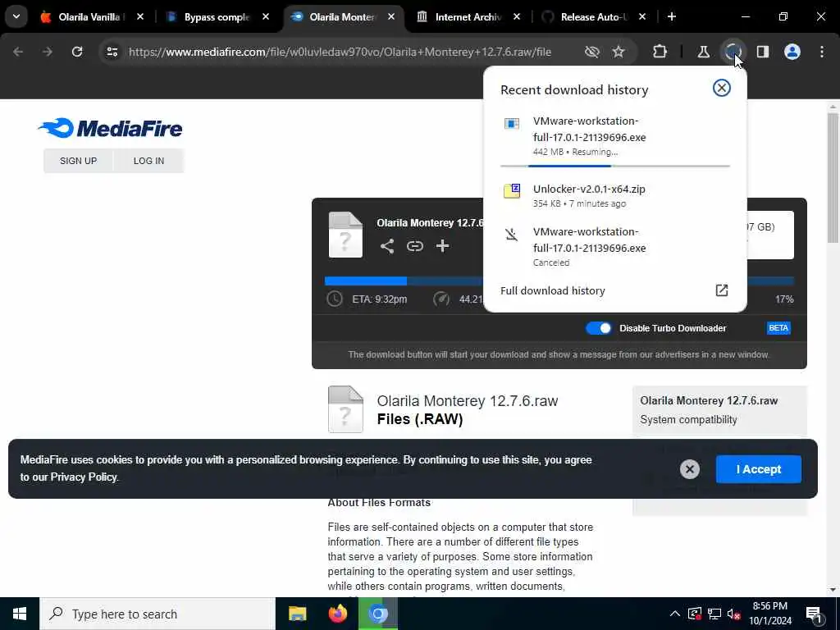View site information icon in address bar
Screen dimensions: 840x630
112,52
